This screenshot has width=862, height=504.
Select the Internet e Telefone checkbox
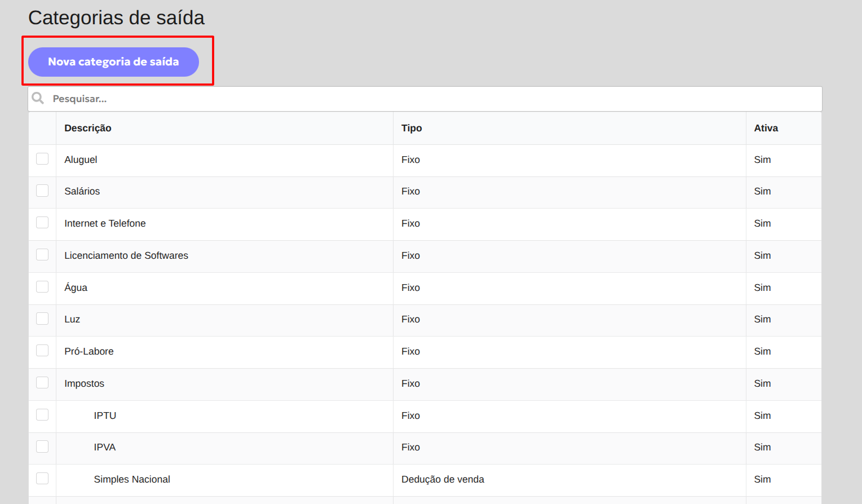coord(42,223)
